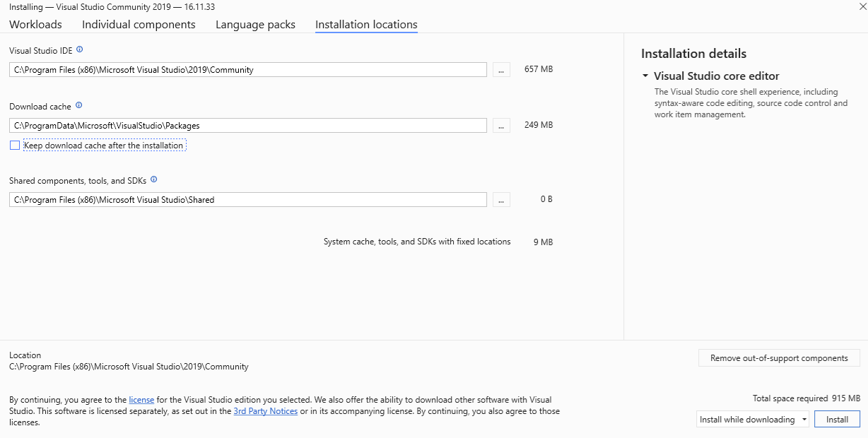Open the Download cache folder browser
Viewport: 868px width, 438px height.
[x=501, y=125]
